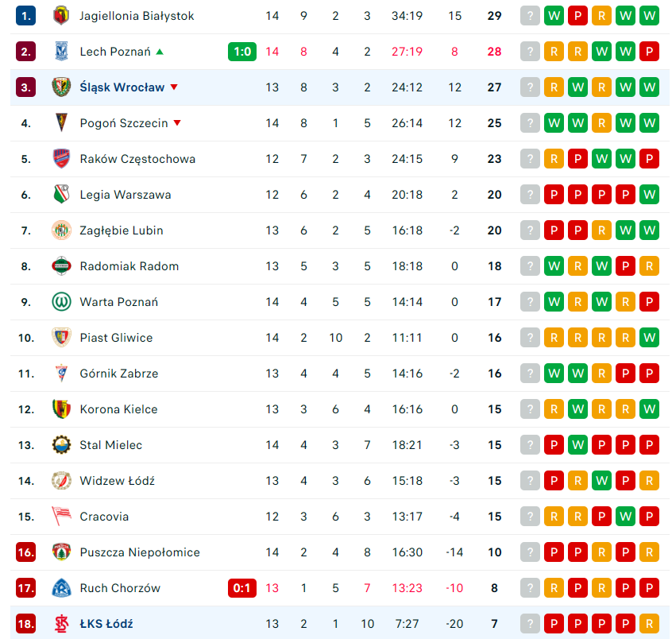Click Piast Gliwice's green W form box

pyautogui.click(x=649, y=338)
